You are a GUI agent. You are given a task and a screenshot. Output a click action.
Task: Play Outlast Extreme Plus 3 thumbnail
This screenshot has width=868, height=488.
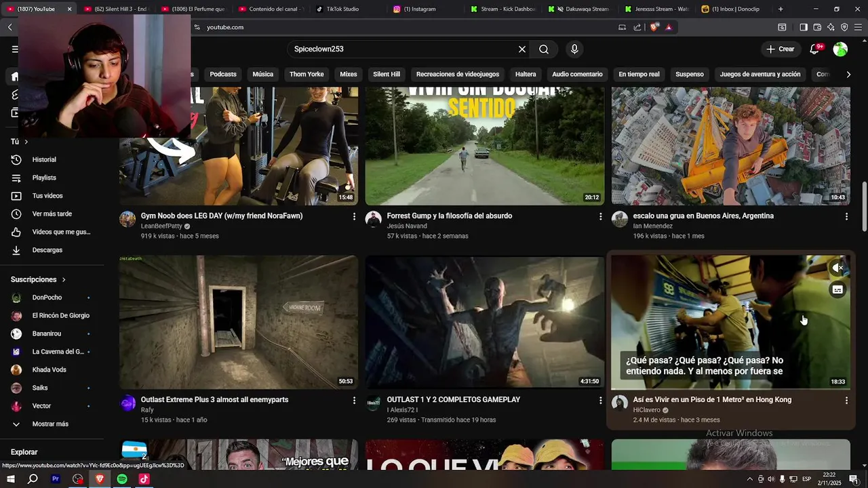point(239,322)
